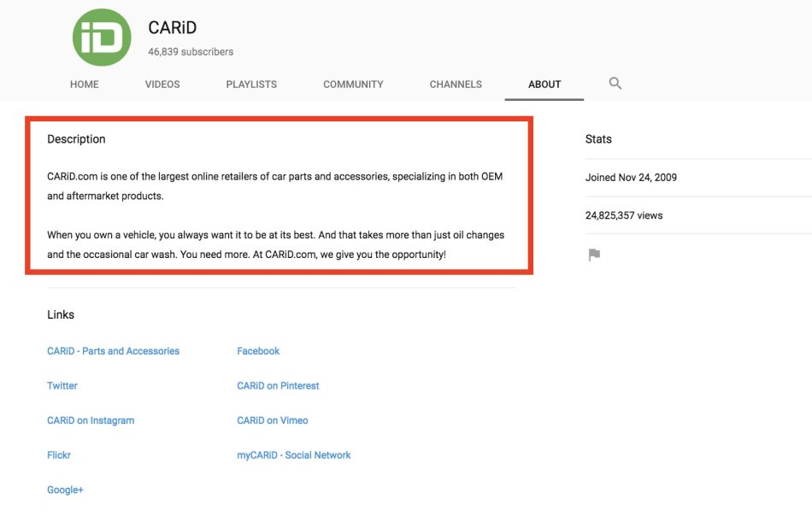Open the Twitter link
This screenshot has height=516, width=812.
(62, 386)
